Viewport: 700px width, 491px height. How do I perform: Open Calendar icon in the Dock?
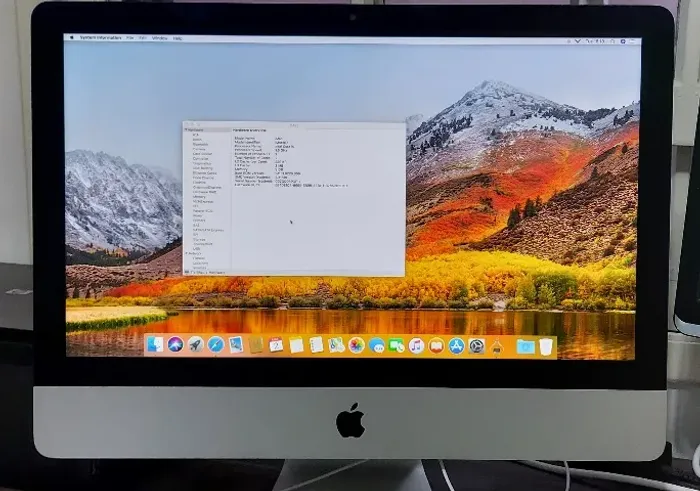coord(276,345)
